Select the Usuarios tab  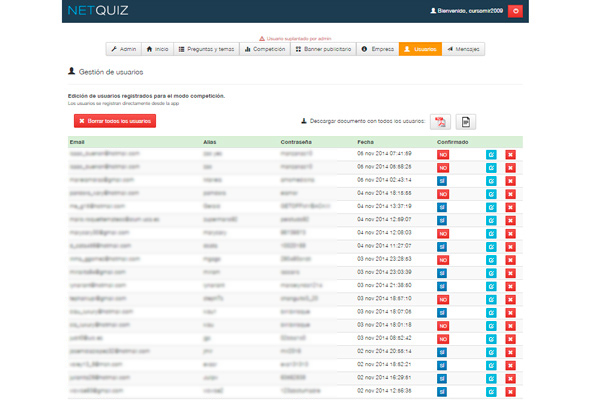click(421, 49)
